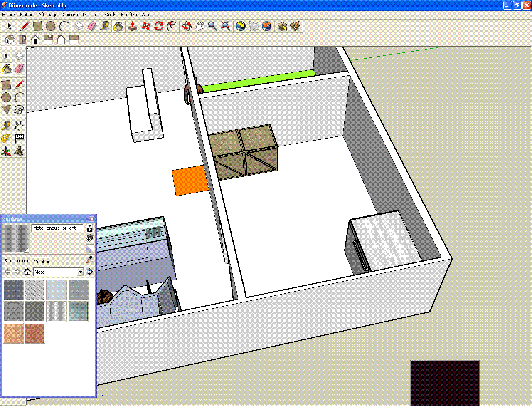Image resolution: width=532 pixels, height=406 pixels.
Task: Pick the material sample eyedropper
Action: click(x=89, y=260)
